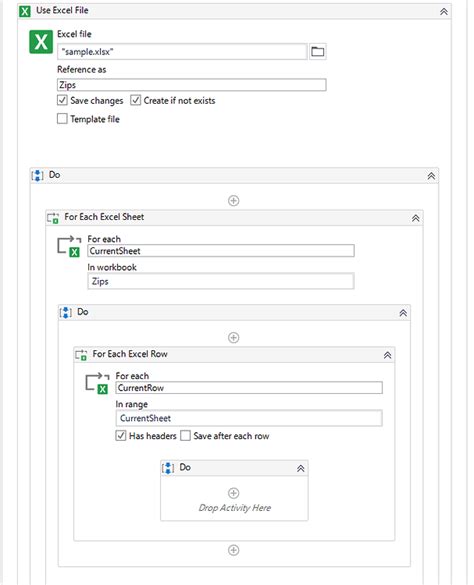474x585 pixels.
Task: Enable Save after each row
Action: (185, 436)
